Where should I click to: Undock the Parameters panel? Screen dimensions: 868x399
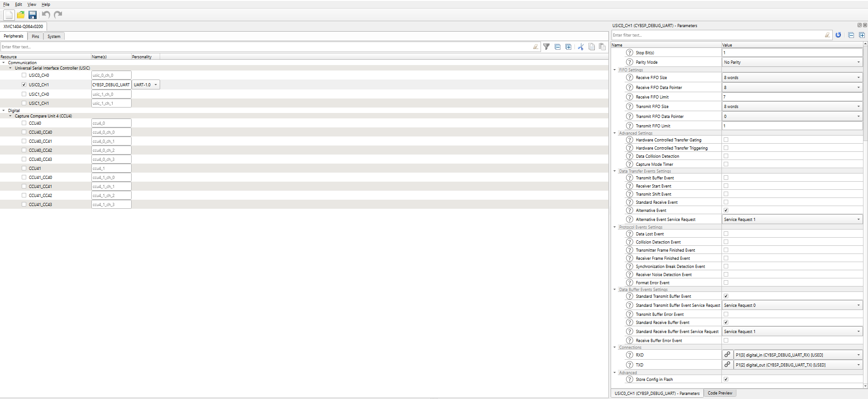tap(859, 25)
